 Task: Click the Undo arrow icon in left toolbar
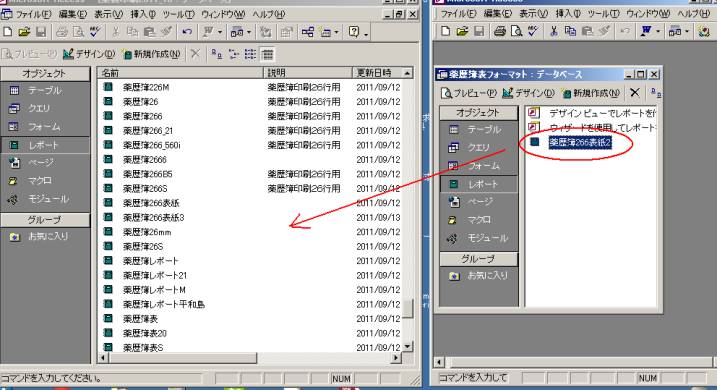[x=187, y=32]
